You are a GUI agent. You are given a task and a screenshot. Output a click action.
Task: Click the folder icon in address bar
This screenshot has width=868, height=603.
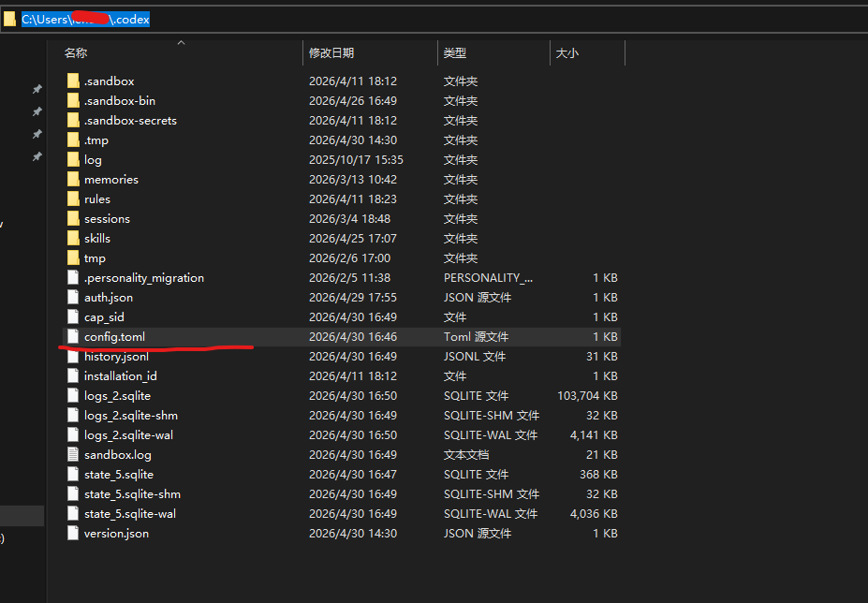tap(9, 20)
